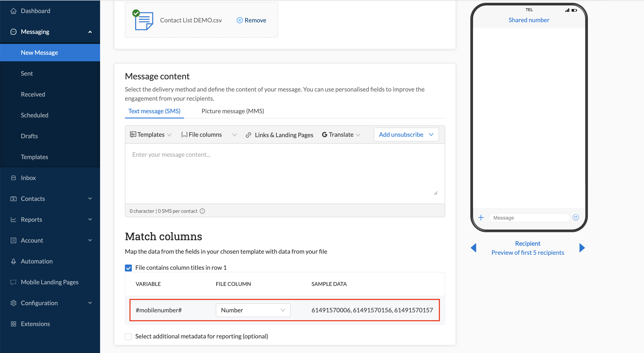Switch to Picture message (MMS) tab
The width and height of the screenshot is (644, 353).
click(x=233, y=111)
